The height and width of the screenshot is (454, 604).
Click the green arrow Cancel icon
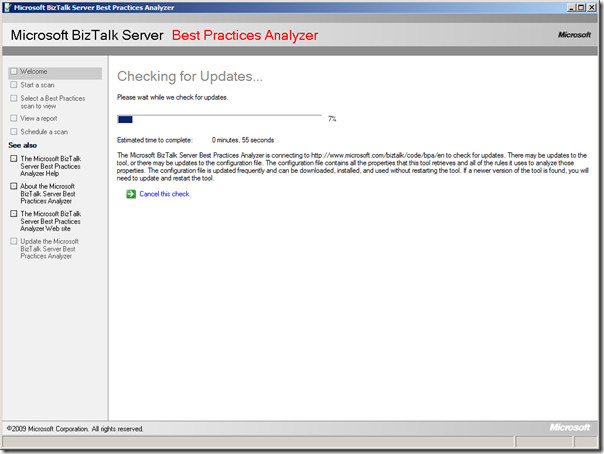point(131,194)
